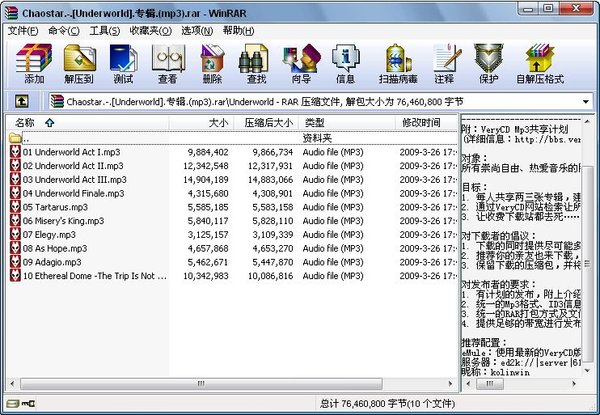The width and height of the screenshot is (600, 415).
Task: Open the 文件(F) menu
Action: [23, 31]
